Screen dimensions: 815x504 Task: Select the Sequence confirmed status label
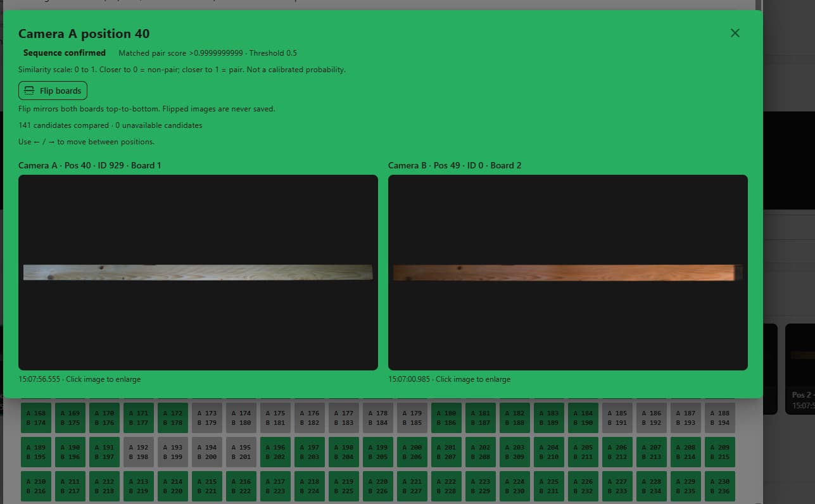(65, 53)
